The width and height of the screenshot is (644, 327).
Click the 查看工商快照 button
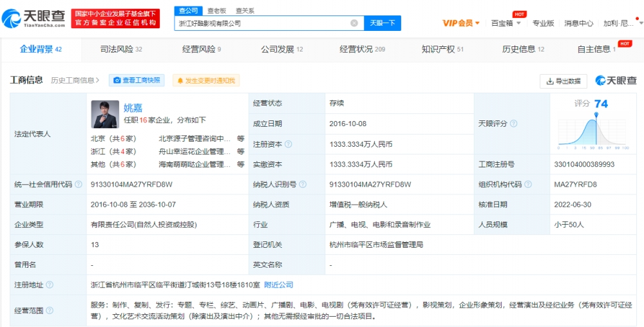click(137, 80)
